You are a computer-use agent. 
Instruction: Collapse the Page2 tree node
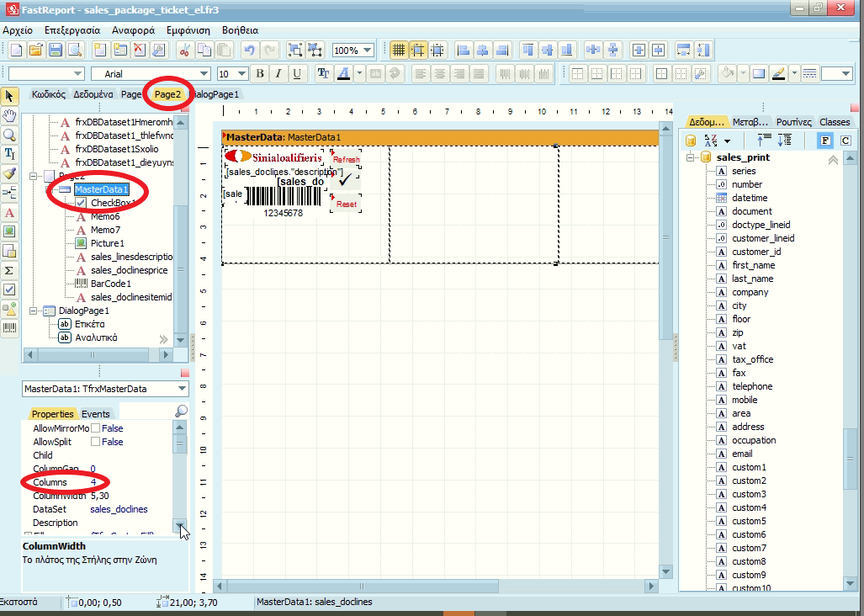click(33, 177)
